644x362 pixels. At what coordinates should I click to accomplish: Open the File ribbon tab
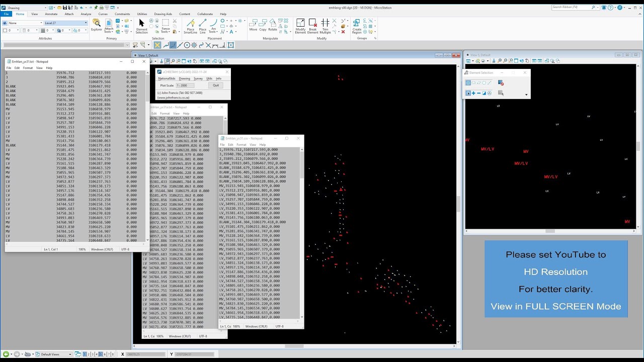pos(7,14)
